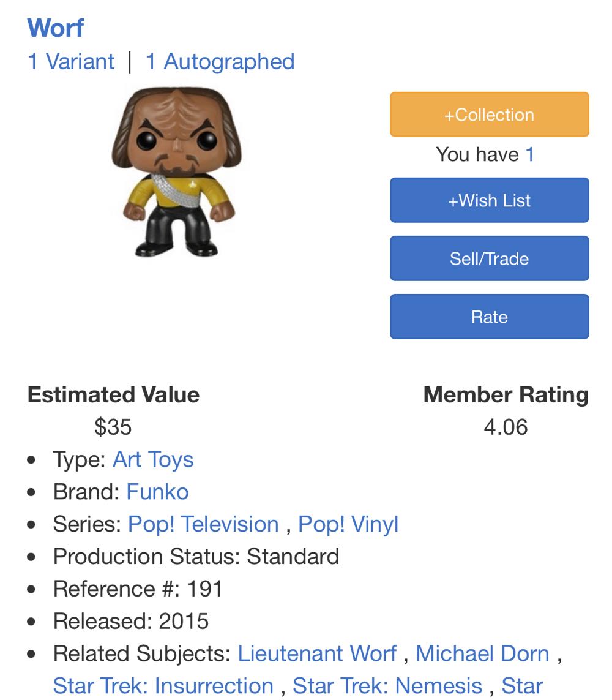Open the Sell/Trade options
Image resolution: width=612 pixels, height=700 pixels.
488,258
